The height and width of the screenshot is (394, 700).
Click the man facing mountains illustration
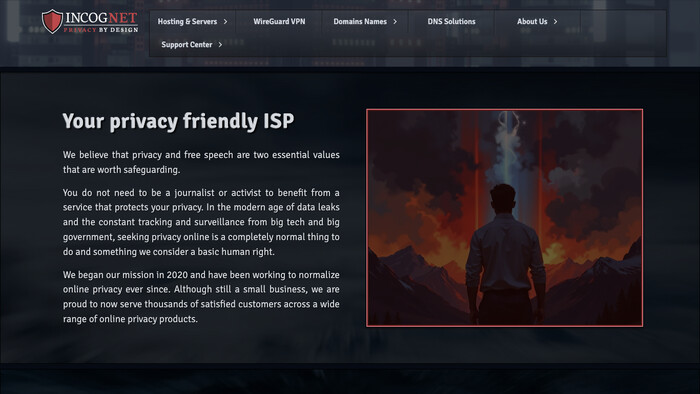click(x=504, y=218)
